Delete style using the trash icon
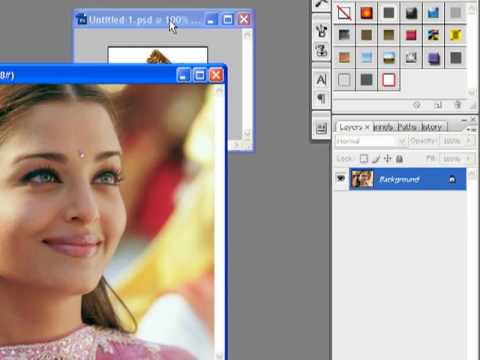Viewport: 480px width, 360px height. (x=458, y=105)
